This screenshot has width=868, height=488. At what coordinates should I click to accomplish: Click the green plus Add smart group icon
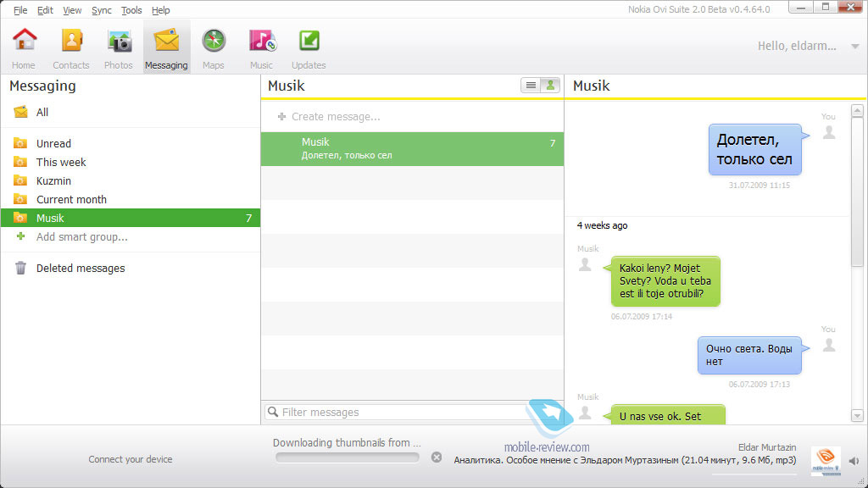[20, 236]
